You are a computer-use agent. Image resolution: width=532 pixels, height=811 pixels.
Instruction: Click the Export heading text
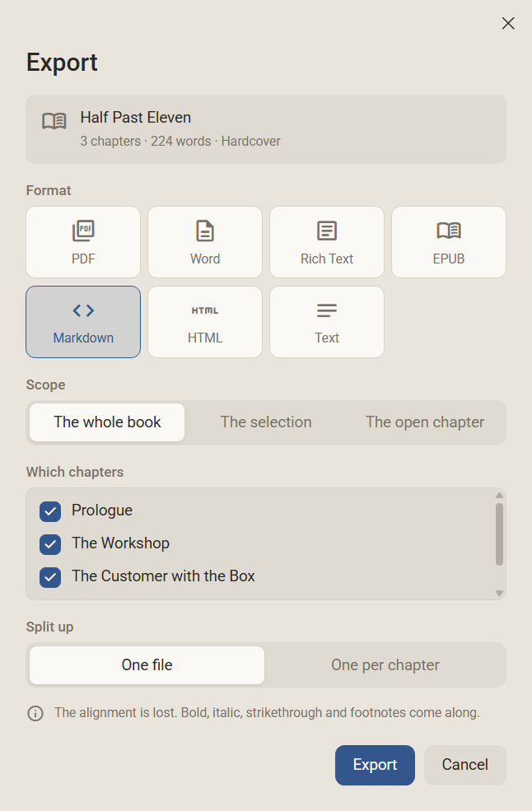(62, 63)
